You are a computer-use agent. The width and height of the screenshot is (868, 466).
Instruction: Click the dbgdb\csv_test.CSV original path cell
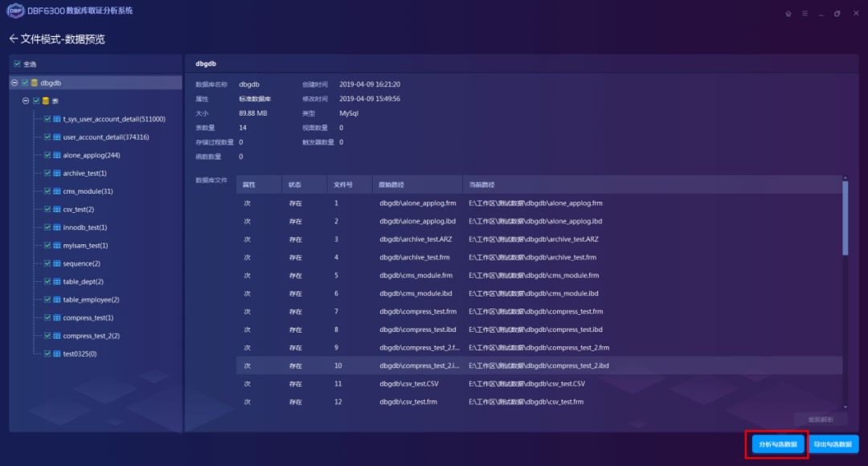tap(409, 384)
